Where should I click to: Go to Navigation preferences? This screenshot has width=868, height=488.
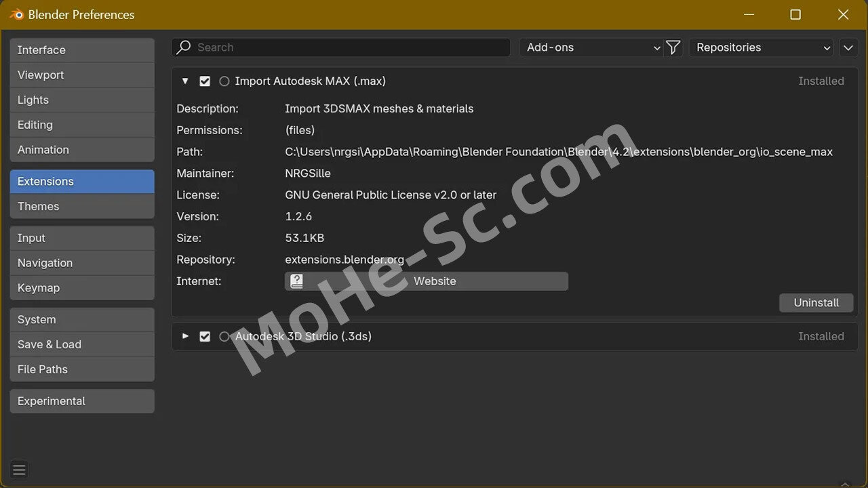tap(82, 263)
